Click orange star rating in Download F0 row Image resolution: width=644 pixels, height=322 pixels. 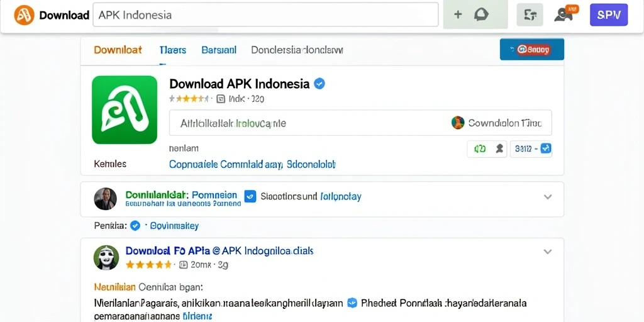click(148, 265)
